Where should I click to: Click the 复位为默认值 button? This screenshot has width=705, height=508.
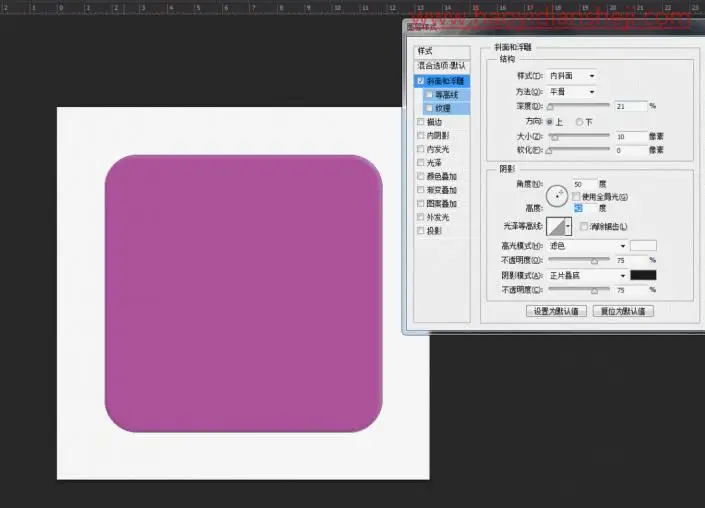[x=623, y=311]
